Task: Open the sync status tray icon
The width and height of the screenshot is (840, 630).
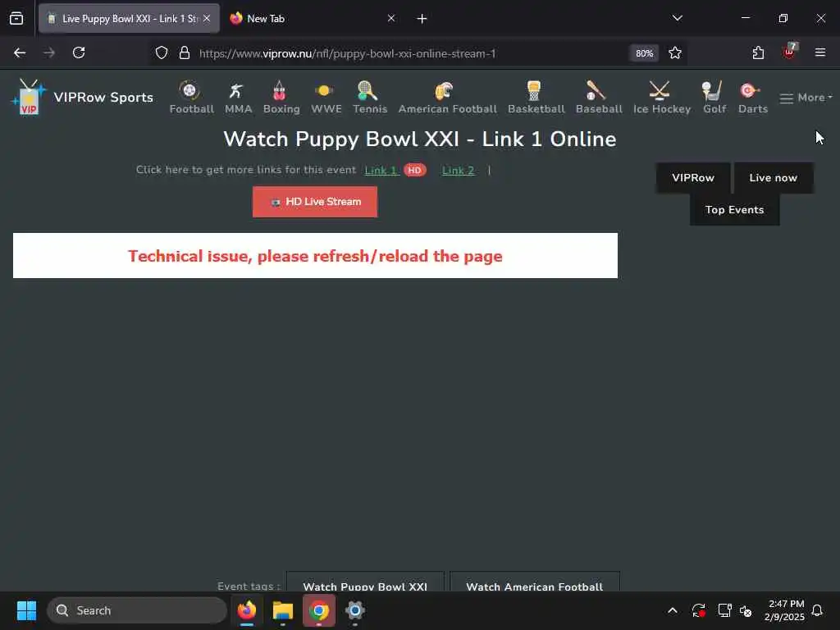Action: [698, 610]
